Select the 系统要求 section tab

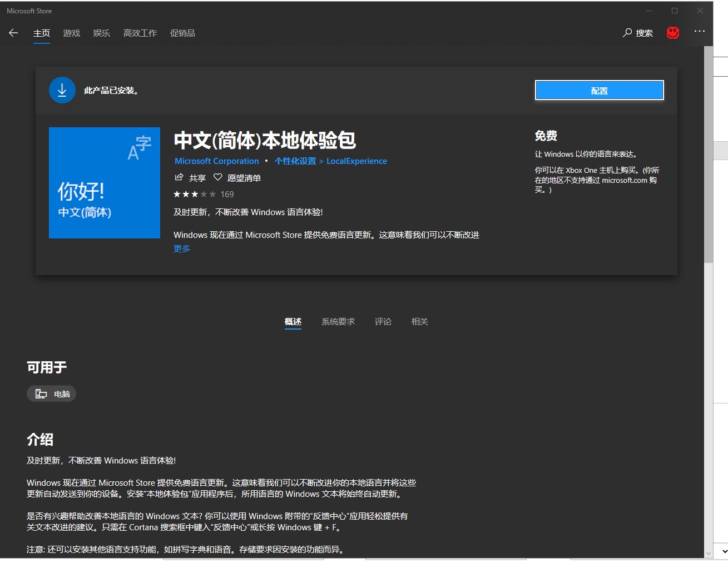(x=338, y=322)
